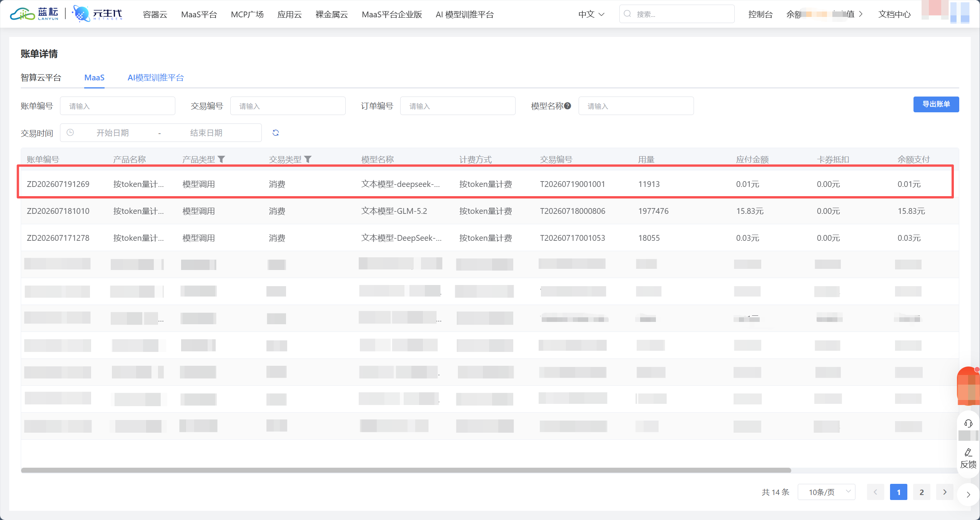The image size is (980, 520).
Task: Go to next page arrow
Action: (945, 492)
